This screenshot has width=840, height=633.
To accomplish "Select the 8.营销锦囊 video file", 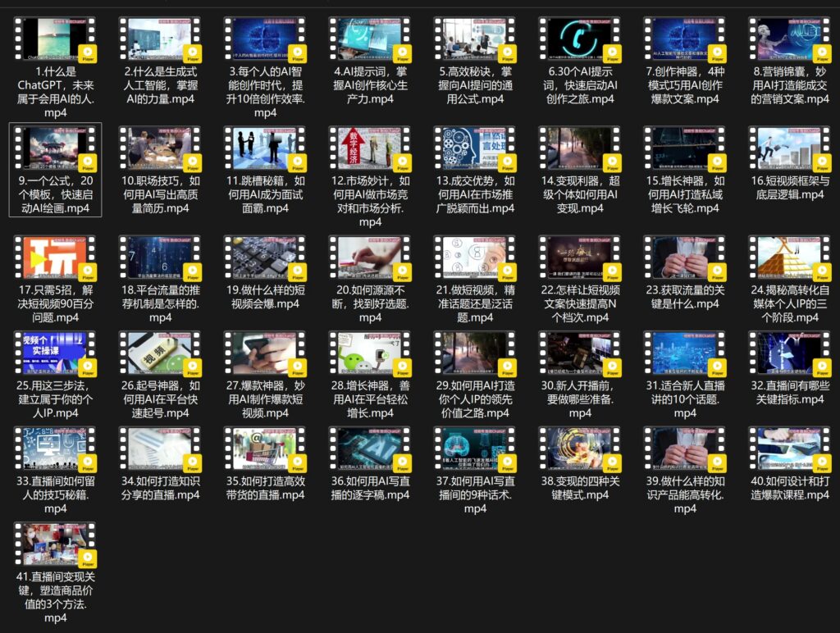I will (x=790, y=39).
